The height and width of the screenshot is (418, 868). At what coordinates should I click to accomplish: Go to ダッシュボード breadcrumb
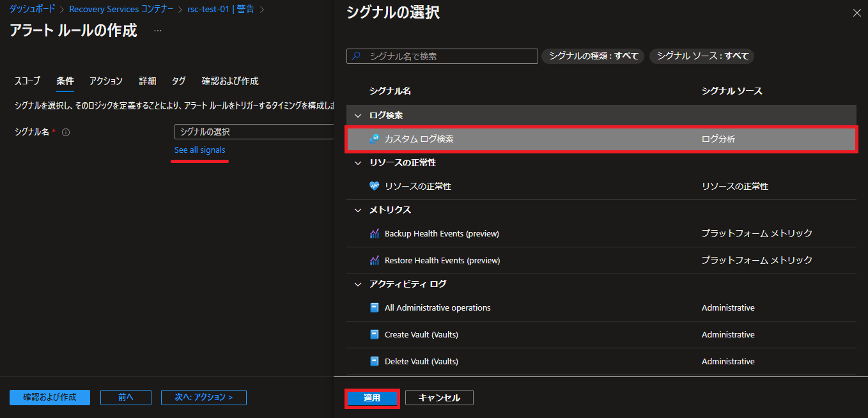click(33, 10)
